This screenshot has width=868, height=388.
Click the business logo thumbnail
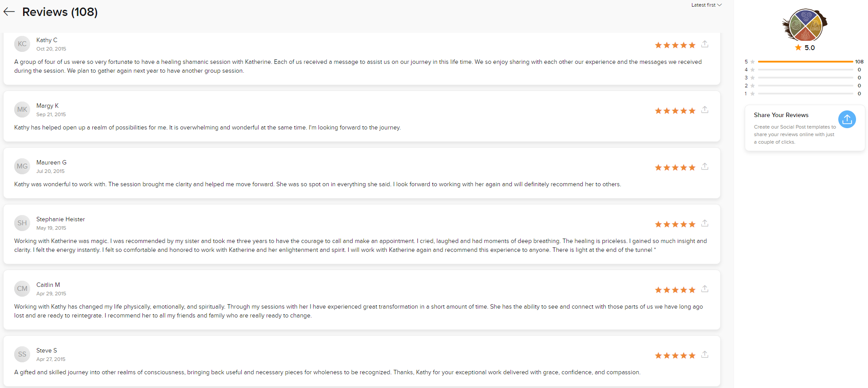[x=805, y=25]
